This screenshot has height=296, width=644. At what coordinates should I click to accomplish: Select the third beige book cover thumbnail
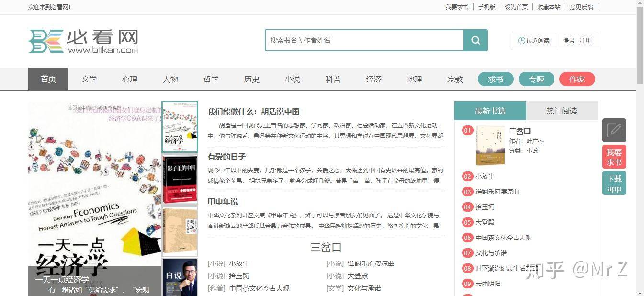[x=180, y=231]
